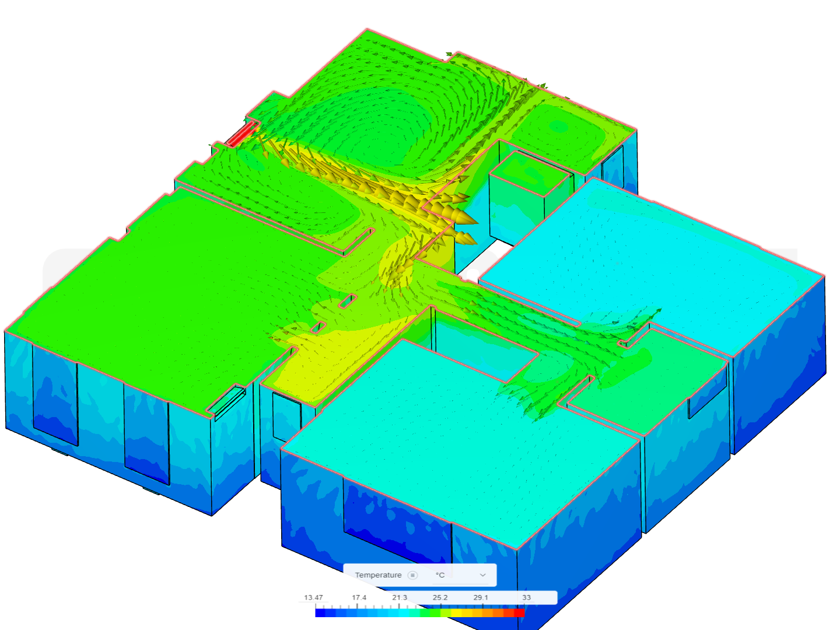Click the rainbow temperature color bar
The width and height of the screenshot is (840, 630).
419,613
